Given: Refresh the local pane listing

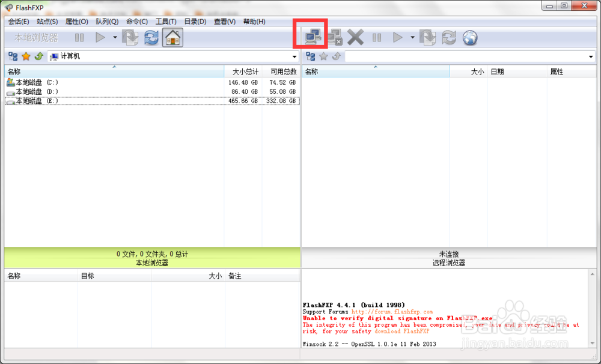Looking at the screenshot, I should pos(151,38).
